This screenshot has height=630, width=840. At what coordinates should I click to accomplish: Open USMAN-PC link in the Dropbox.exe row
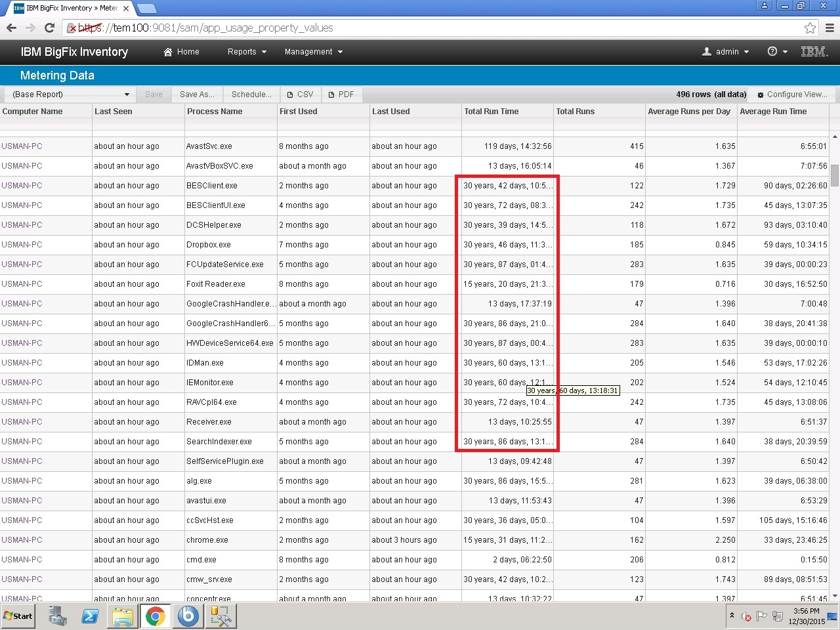click(22, 245)
